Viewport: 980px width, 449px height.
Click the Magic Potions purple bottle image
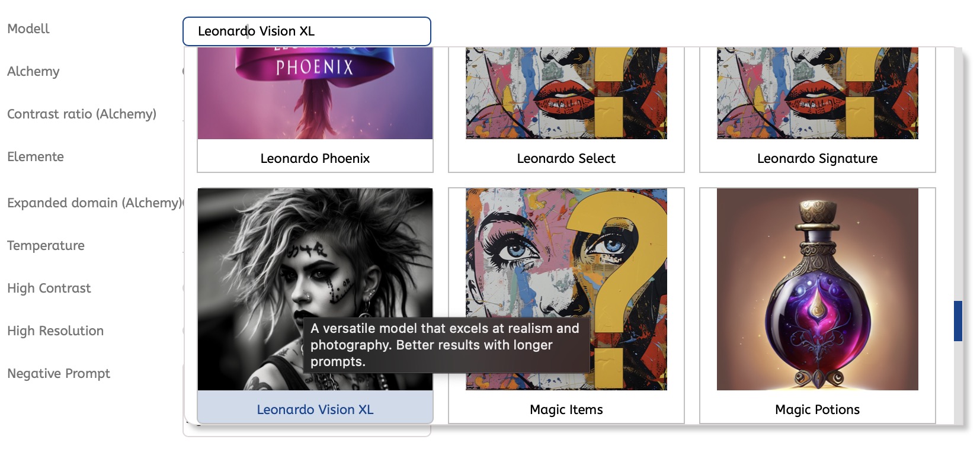pyautogui.click(x=817, y=289)
